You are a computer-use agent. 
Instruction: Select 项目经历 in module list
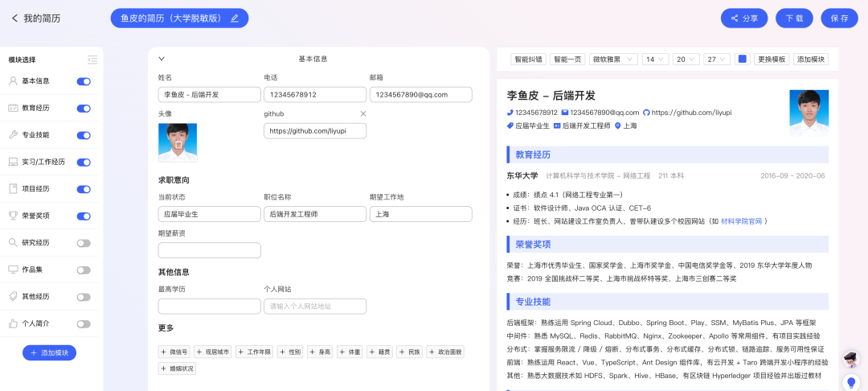tap(35, 189)
